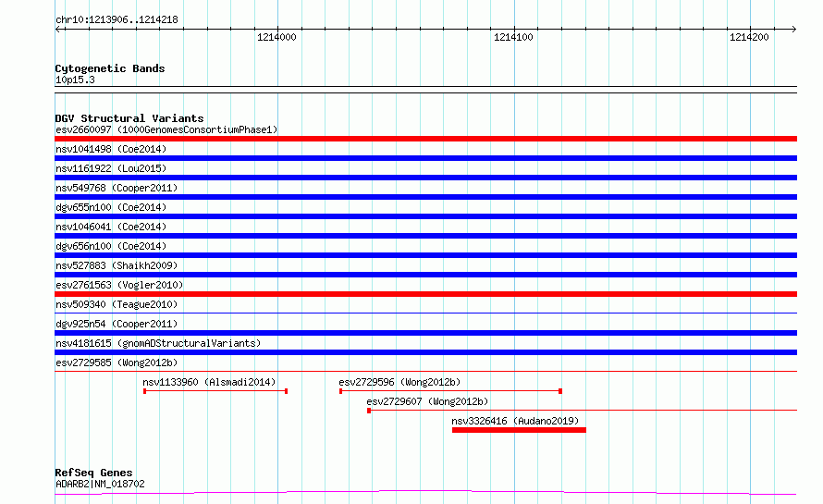Click variant label nsv527883 (Shaikh2009)

117,265
